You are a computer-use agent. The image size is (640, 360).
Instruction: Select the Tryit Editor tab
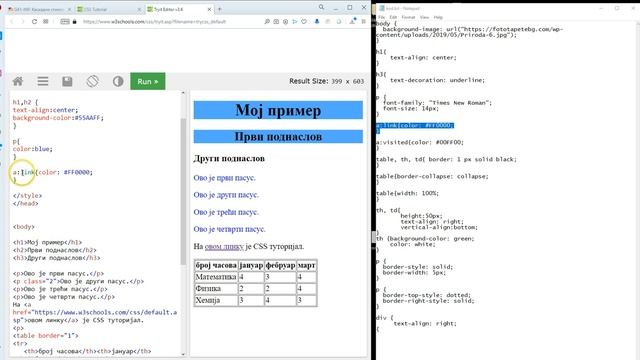point(180,9)
